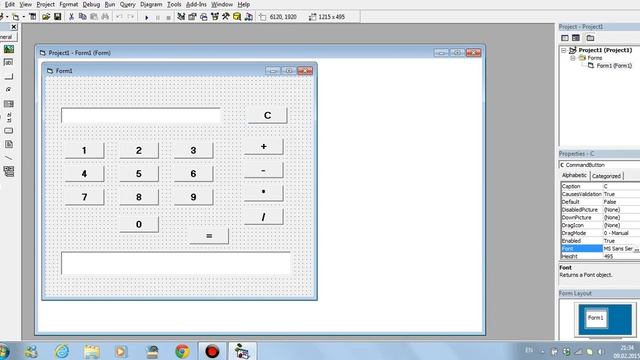Open the Debug menu
The width and height of the screenshot is (640, 360).
click(91, 4)
